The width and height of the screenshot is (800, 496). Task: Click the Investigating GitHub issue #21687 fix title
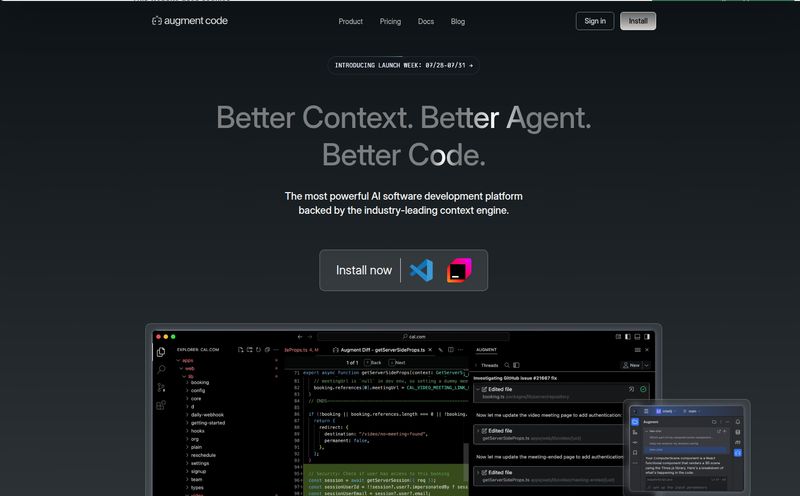[x=515, y=378]
